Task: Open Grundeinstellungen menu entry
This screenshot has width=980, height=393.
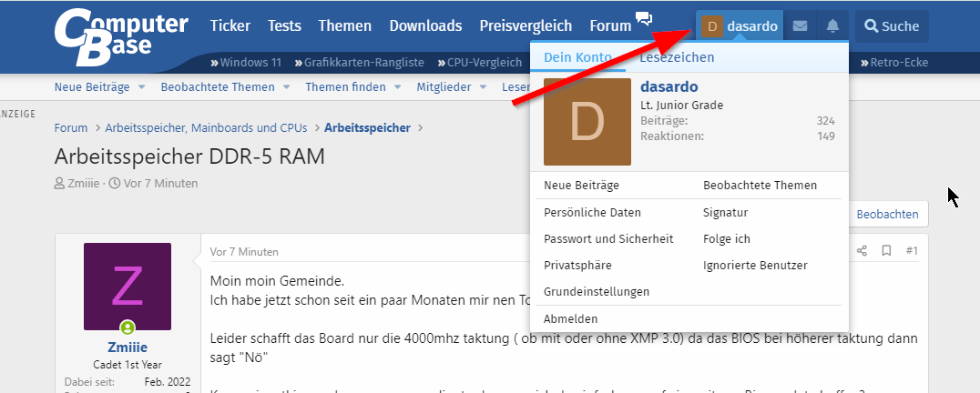Action: tap(597, 291)
